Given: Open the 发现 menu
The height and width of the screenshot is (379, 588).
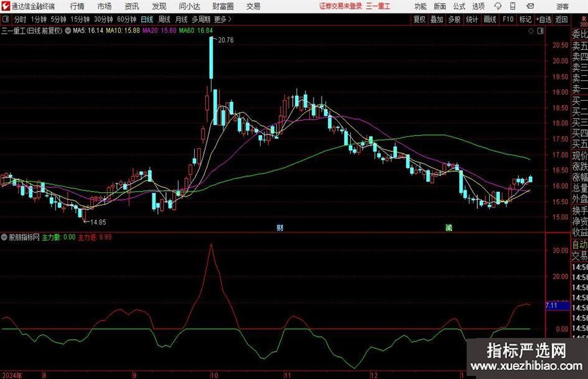Looking at the screenshot, I should click(159, 6).
